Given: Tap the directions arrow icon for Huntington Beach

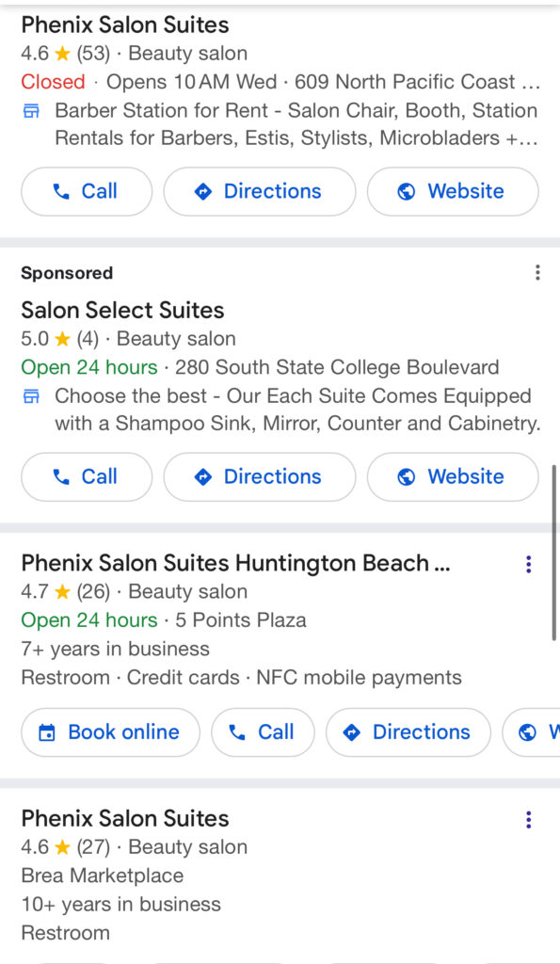Looking at the screenshot, I should pyautogui.click(x=352, y=731).
